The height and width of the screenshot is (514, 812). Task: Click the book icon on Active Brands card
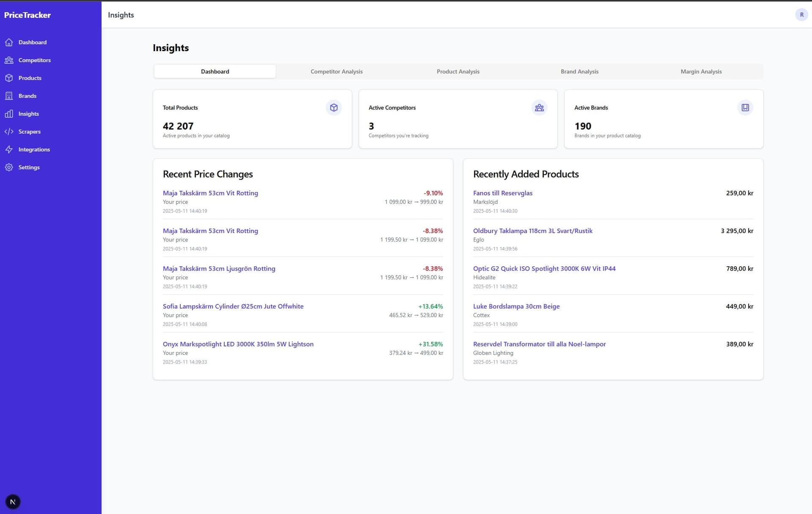pyautogui.click(x=745, y=108)
